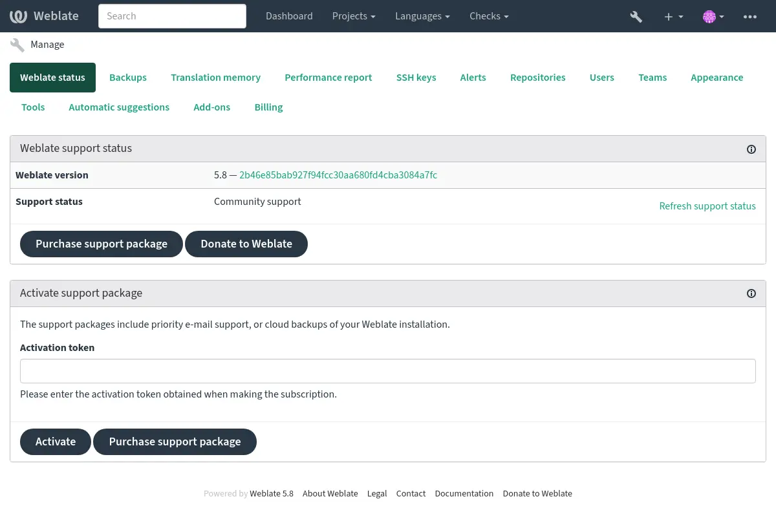Click the Weblate logo in navbar
Image resolution: width=776 pixels, height=532 pixels.
tap(45, 16)
